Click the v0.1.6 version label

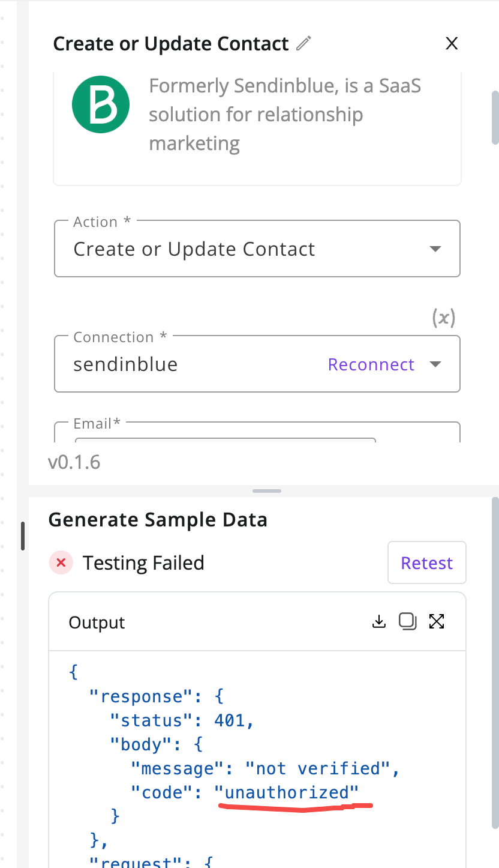click(x=74, y=462)
